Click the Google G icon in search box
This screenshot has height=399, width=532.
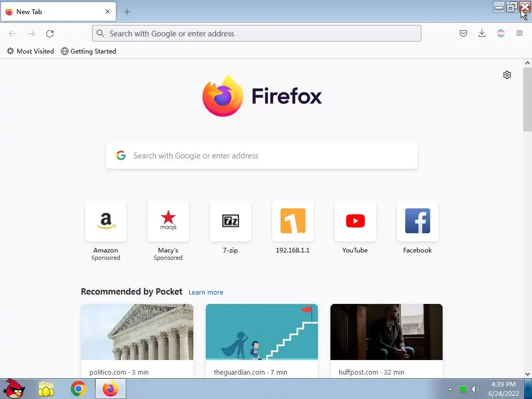pos(121,155)
